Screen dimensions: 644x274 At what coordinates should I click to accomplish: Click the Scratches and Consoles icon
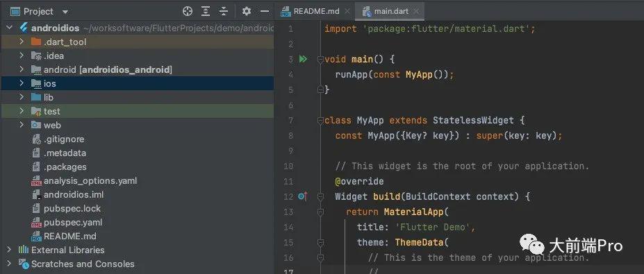click(x=24, y=264)
